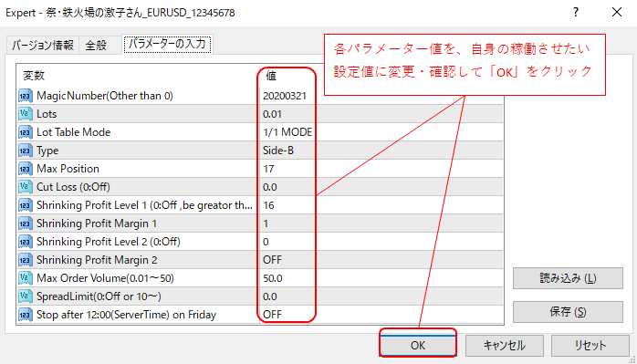Image resolution: width=637 pixels, height=364 pixels.
Task: Switch to the バージョン情報 tab
Action: (43, 45)
